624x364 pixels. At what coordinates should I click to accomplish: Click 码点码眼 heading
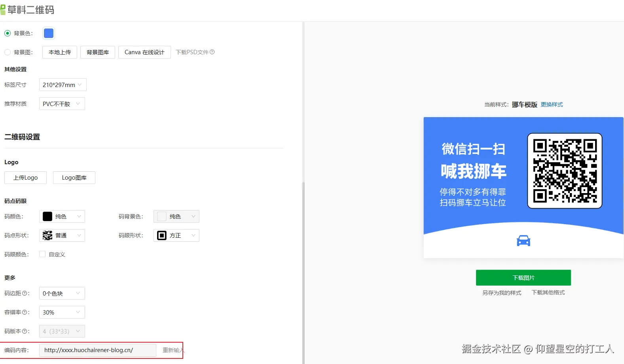coord(15,201)
